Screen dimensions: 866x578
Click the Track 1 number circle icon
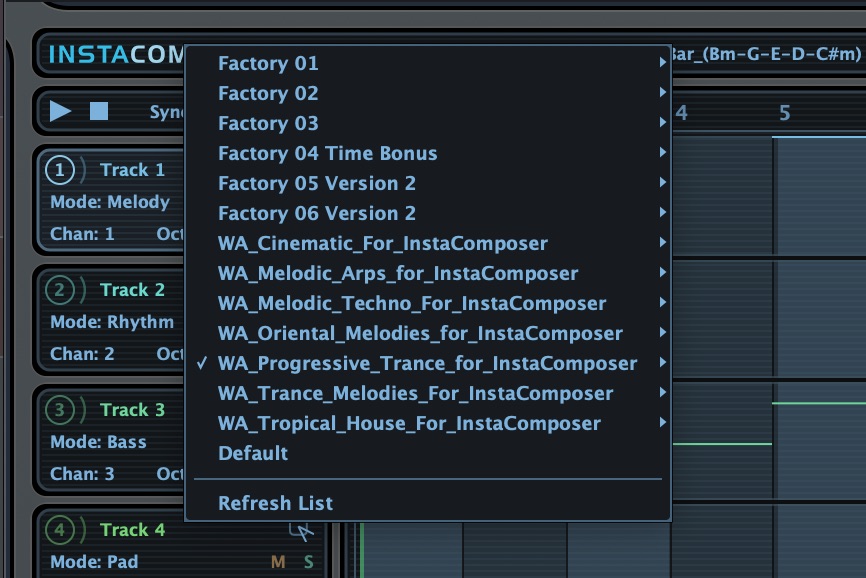[61, 171]
